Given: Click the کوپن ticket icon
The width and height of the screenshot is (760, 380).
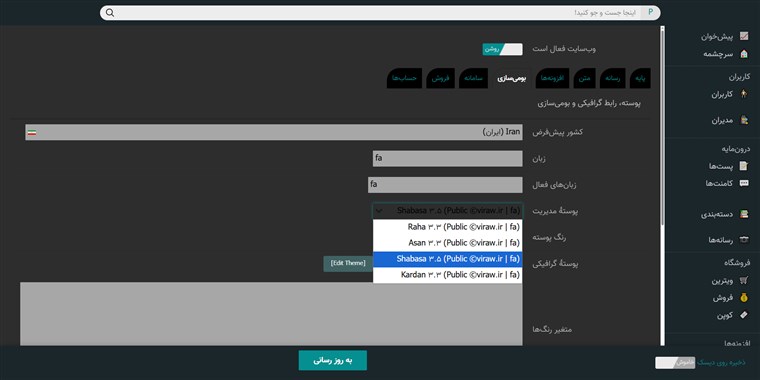Looking at the screenshot, I should click(744, 315).
